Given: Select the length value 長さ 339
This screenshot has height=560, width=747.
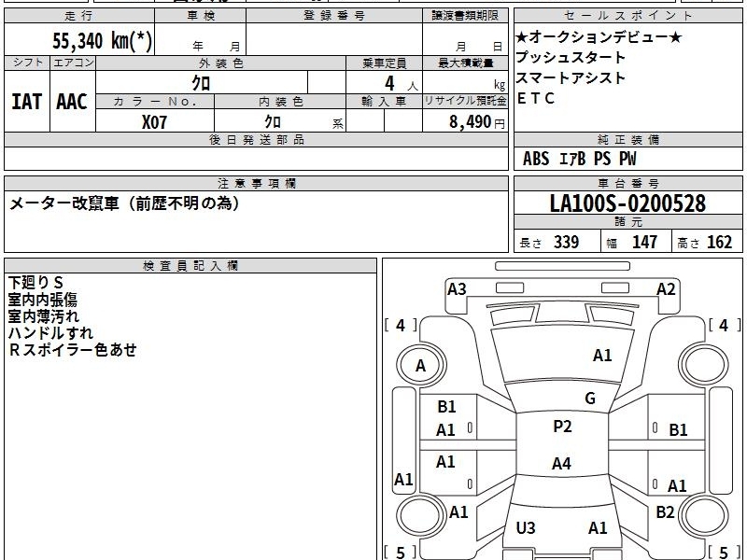Looking at the screenshot, I should [x=549, y=242].
